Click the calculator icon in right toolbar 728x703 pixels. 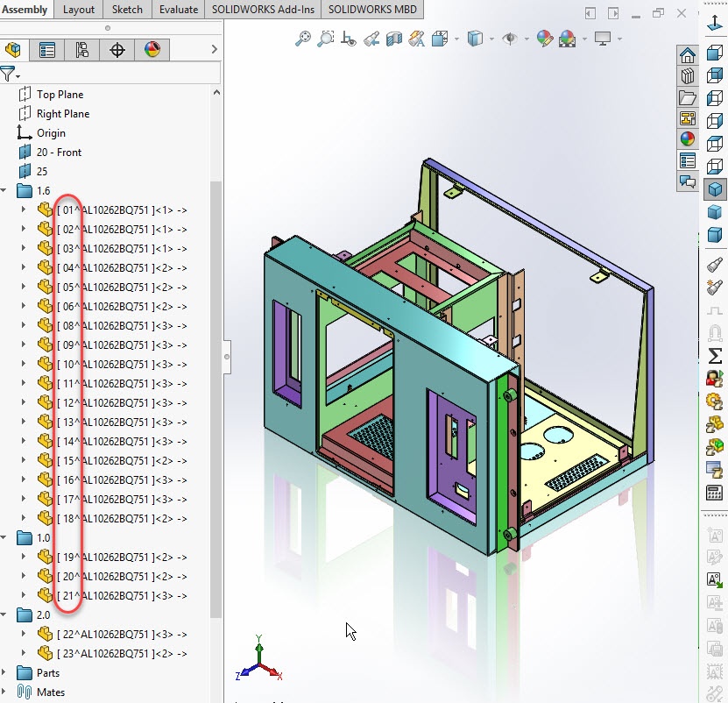click(715, 492)
